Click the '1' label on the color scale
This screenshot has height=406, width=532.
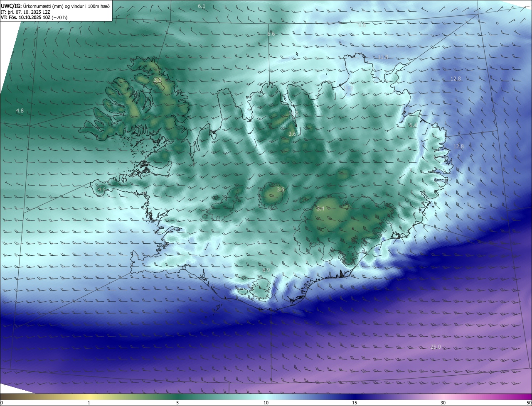click(x=89, y=403)
